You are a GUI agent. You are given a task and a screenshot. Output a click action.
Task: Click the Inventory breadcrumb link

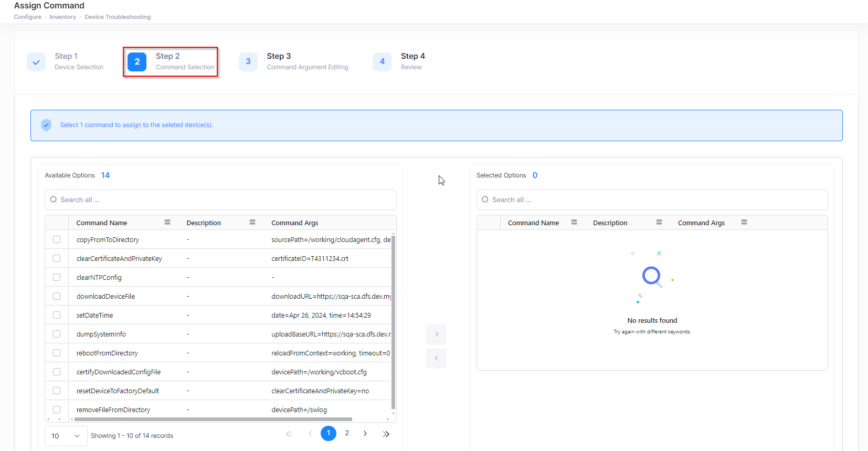tap(63, 17)
